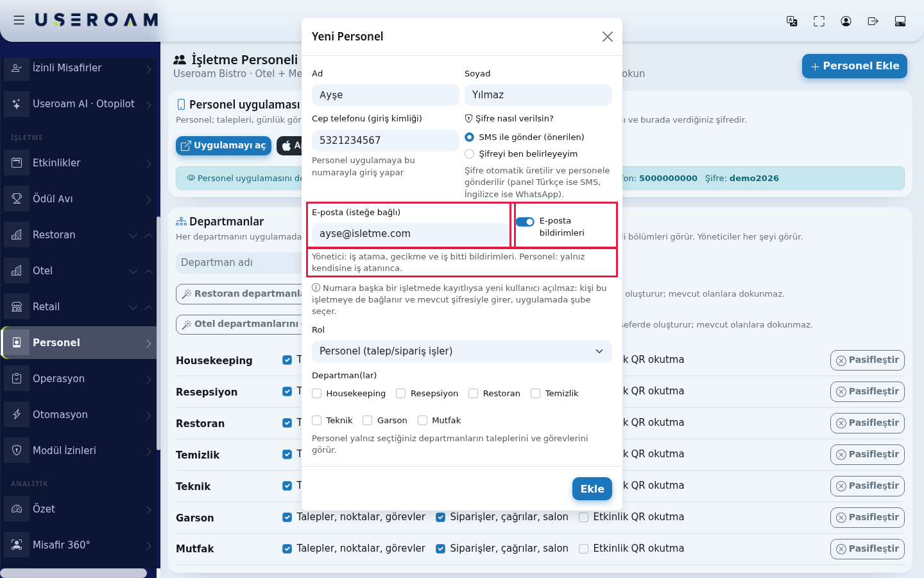Check the Housekeeping department checkbox in dialog
The height and width of the screenshot is (578, 924).
coord(317,393)
